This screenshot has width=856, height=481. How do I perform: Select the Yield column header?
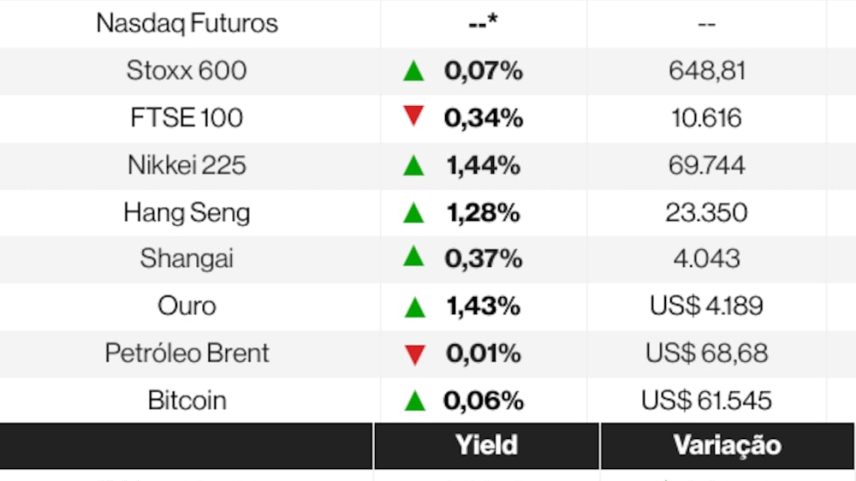point(486,446)
